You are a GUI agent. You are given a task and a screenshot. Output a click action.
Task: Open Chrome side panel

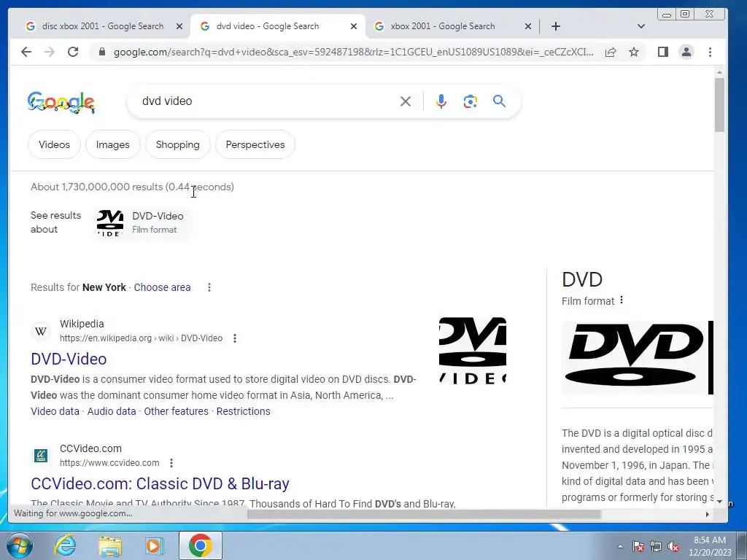[x=662, y=52]
